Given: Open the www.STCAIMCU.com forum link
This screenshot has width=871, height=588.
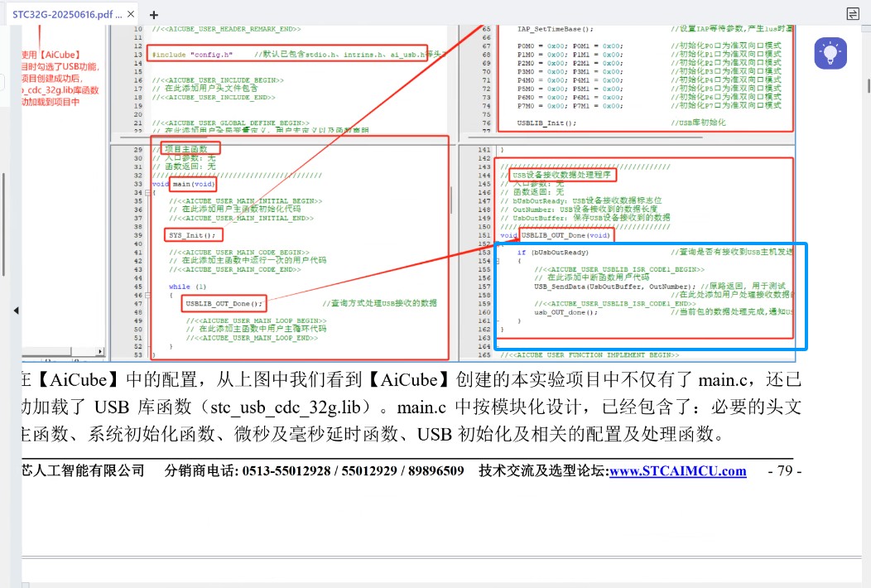Looking at the screenshot, I should (678, 470).
